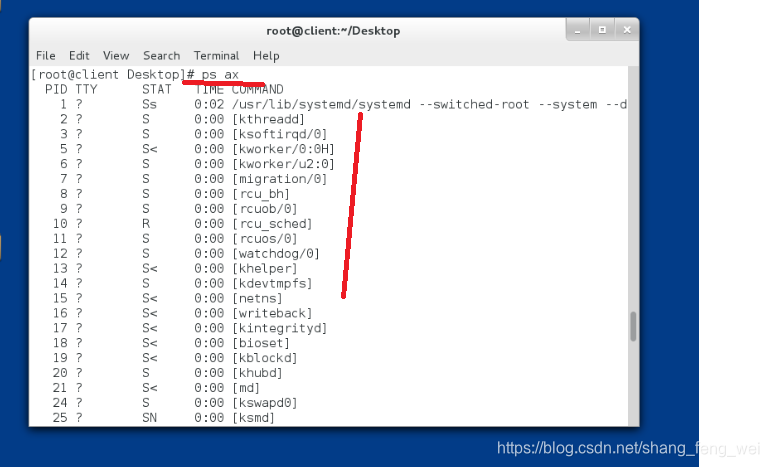Click the TTY column header
This screenshot has width=769, height=467.
click(86, 89)
